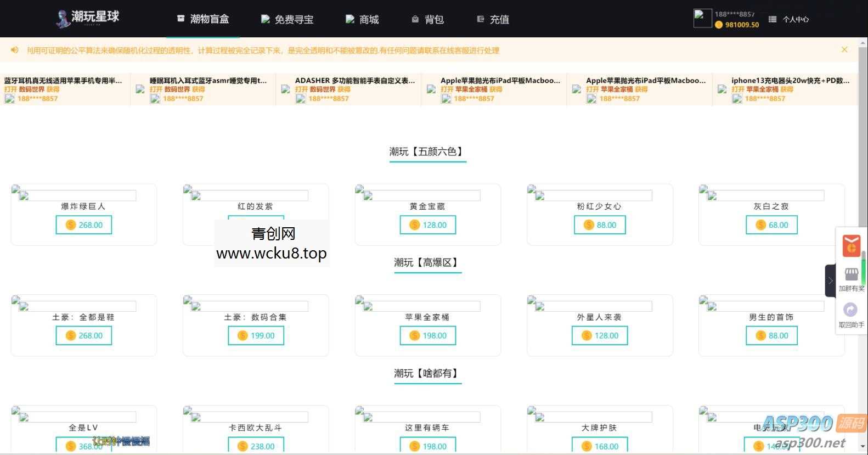868x455 pixels.
Task: Click the speaker announcement icon
Action: click(15, 50)
